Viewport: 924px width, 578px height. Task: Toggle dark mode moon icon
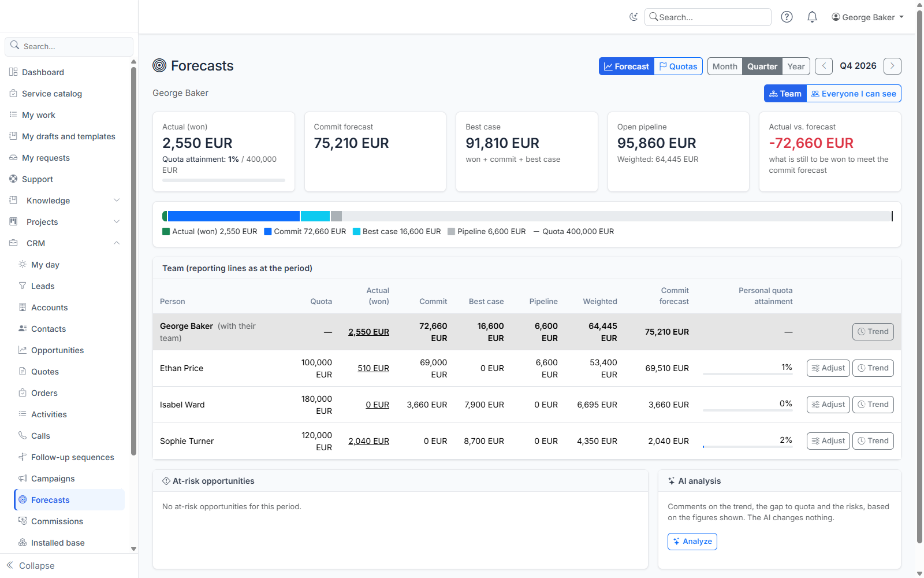coord(634,17)
